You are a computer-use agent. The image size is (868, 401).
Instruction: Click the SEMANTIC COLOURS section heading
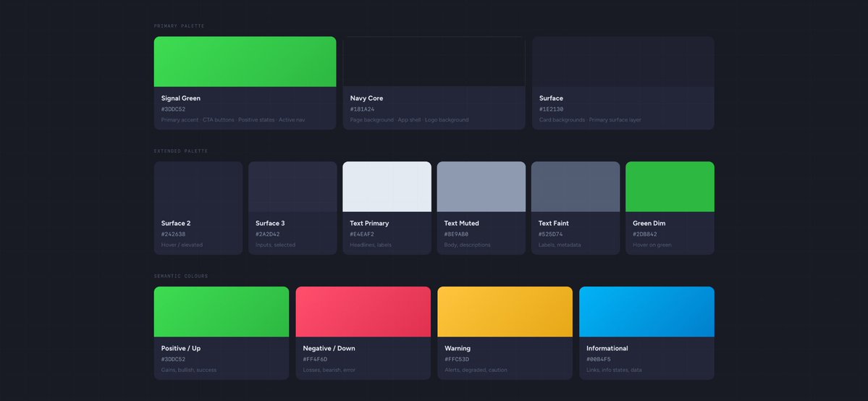coord(181,277)
